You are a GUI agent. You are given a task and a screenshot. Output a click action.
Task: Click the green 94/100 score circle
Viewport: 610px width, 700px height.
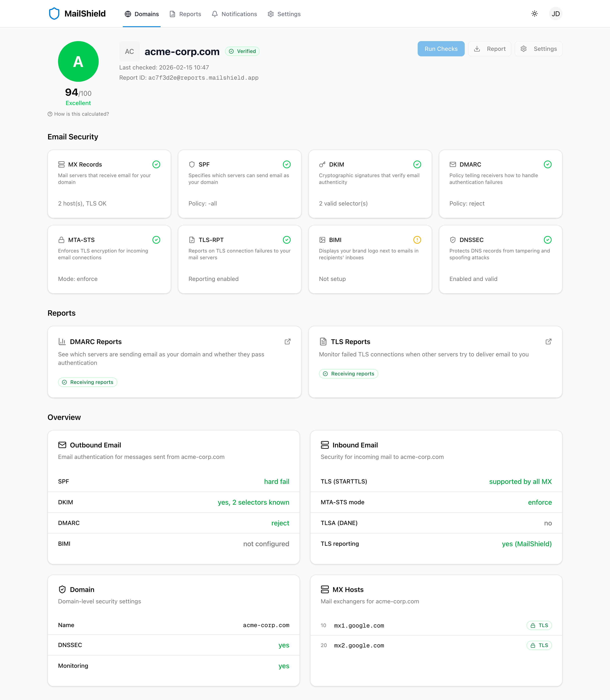point(78,61)
